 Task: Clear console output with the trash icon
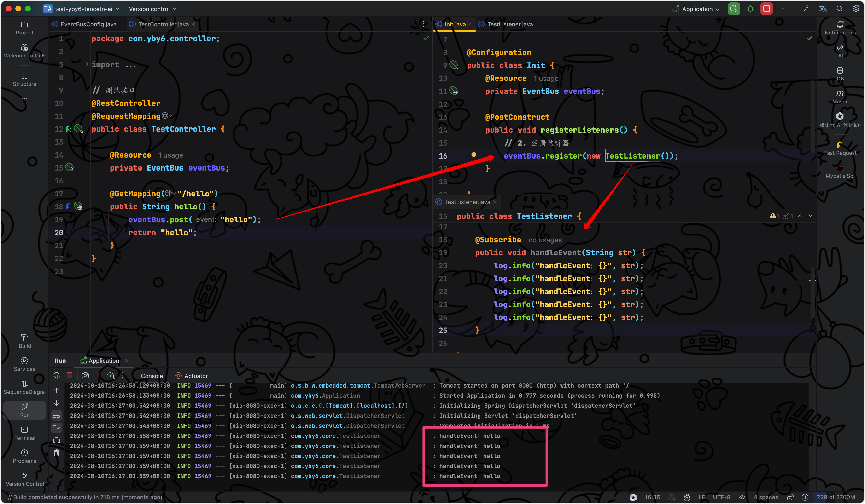click(57, 453)
